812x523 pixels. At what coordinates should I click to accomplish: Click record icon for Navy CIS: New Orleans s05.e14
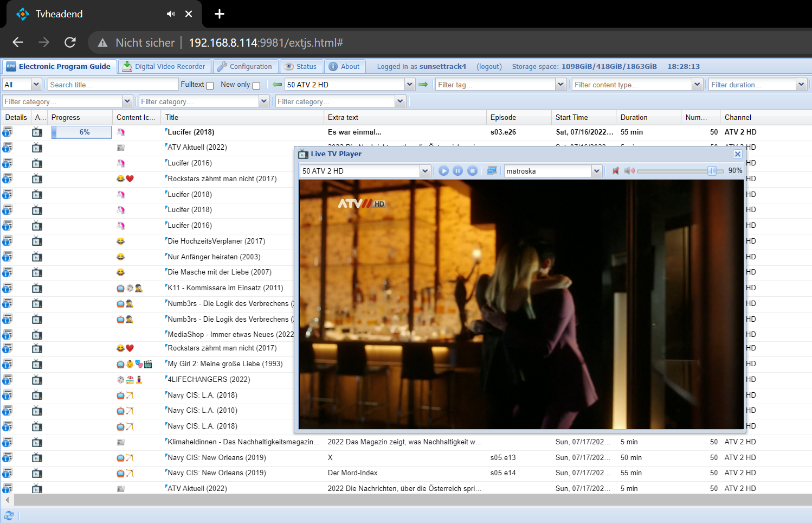[37, 473]
